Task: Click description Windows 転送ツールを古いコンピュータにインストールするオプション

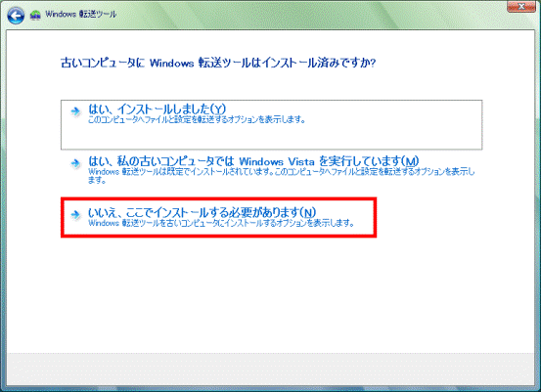Action: (221, 223)
